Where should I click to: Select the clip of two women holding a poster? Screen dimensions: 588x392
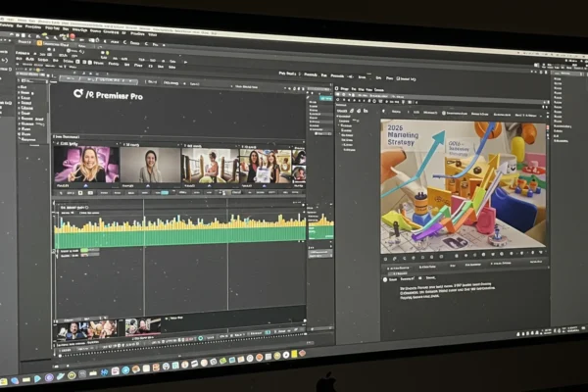266,167
